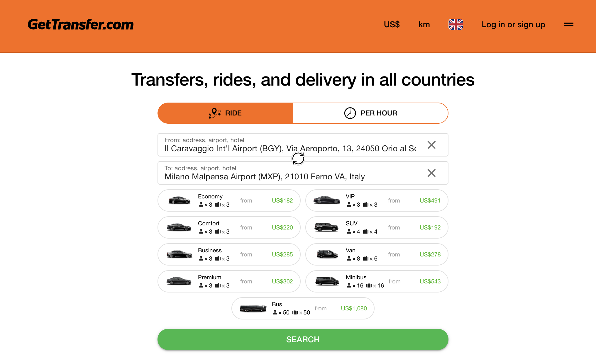This screenshot has width=596, height=364.
Task: Switch to the RIDE tab
Action: point(225,113)
